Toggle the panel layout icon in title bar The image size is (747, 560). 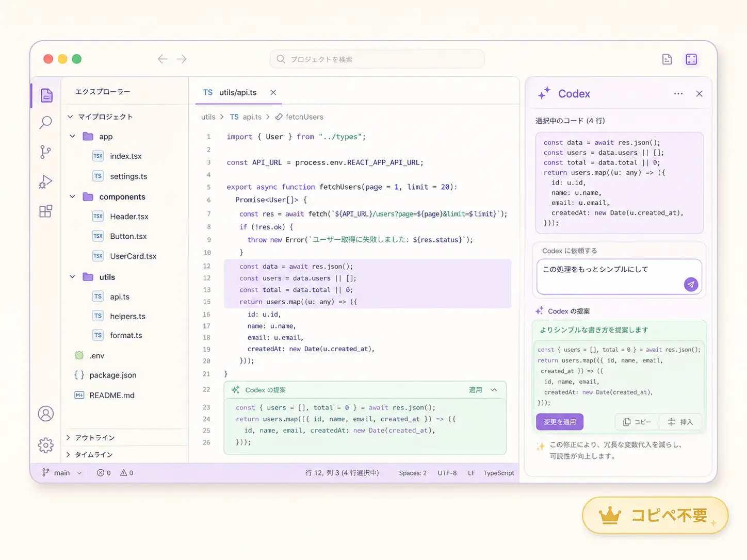click(691, 59)
